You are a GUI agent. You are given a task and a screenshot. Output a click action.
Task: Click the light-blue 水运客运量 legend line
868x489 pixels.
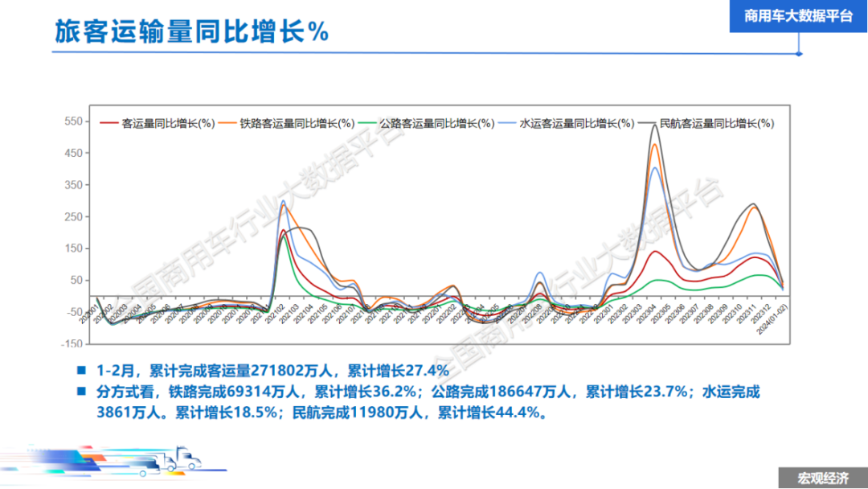coord(508,123)
